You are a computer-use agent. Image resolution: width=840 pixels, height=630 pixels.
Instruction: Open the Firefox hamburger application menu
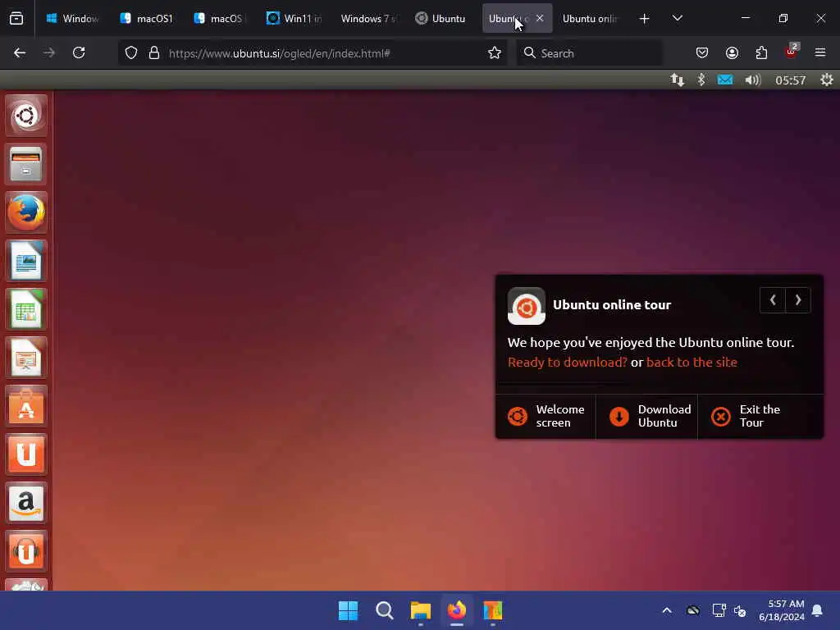(820, 53)
